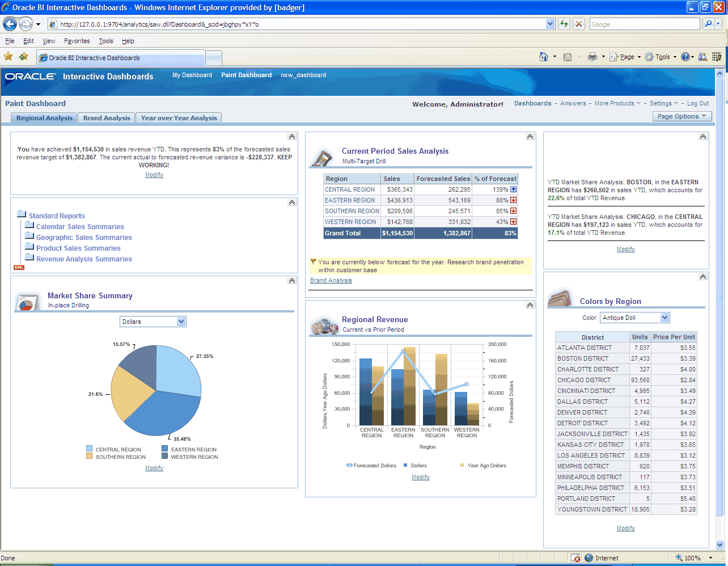Open the Favorites menu
Image resolution: width=728 pixels, height=566 pixels.
pyautogui.click(x=77, y=41)
